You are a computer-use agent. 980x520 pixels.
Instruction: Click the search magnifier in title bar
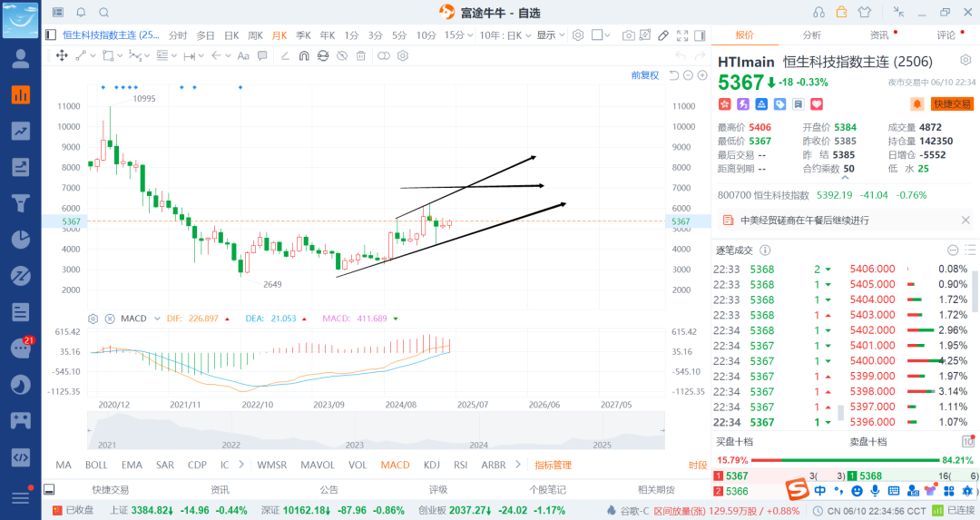[x=103, y=13]
